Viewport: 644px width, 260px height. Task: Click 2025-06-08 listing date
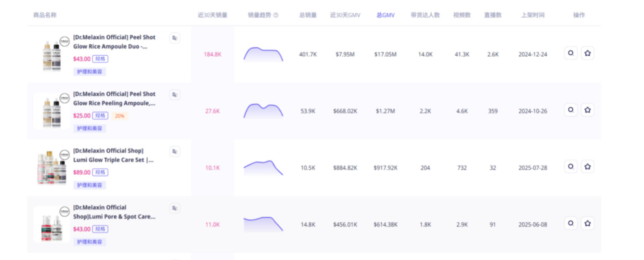coord(533,224)
